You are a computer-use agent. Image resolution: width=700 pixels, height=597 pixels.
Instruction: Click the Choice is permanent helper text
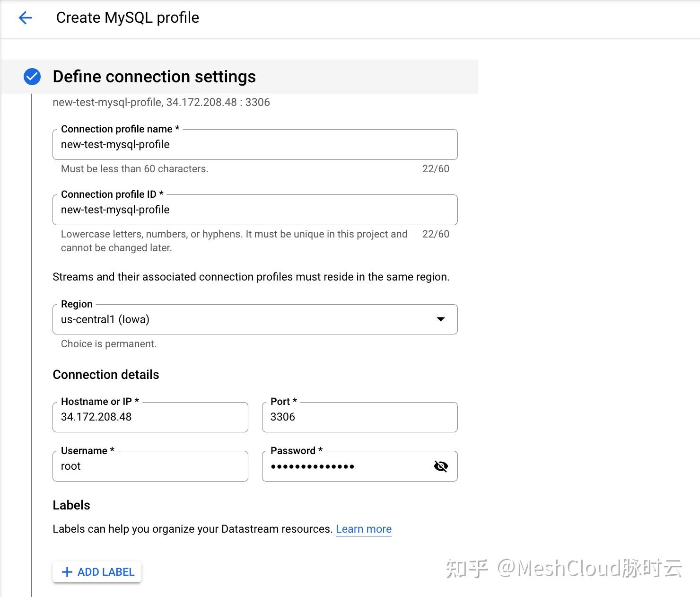pyautogui.click(x=109, y=344)
